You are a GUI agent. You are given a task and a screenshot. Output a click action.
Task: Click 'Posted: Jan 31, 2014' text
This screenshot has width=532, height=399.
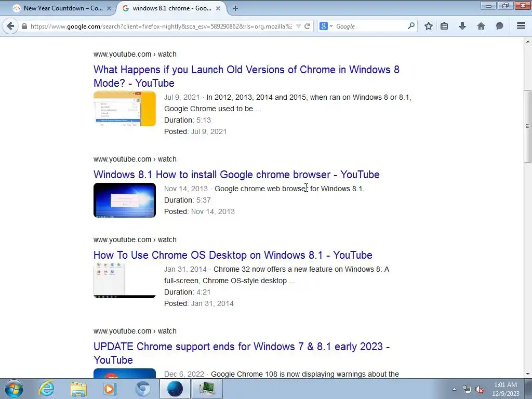point(199,303)
